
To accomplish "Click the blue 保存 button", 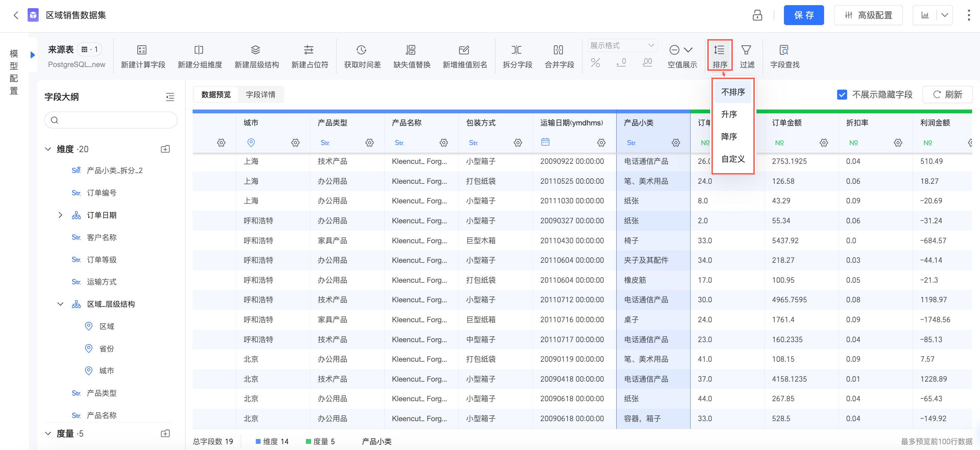I will 803,15.
